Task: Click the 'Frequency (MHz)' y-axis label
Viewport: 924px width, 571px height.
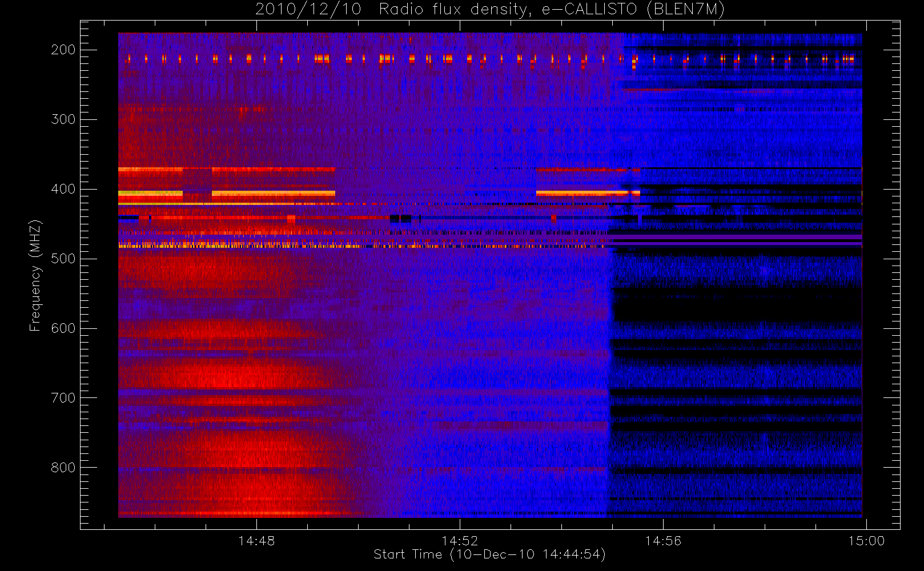Action: point(35,275)
